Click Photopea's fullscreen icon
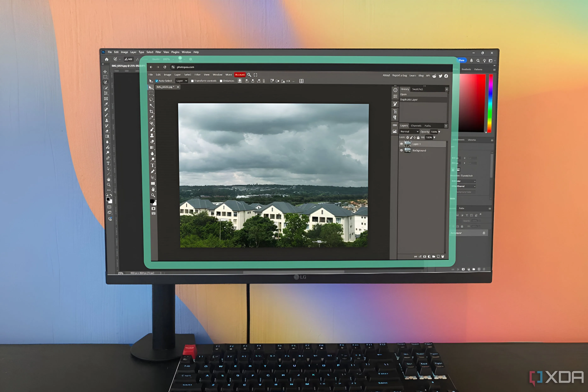The width and height of the screenshot is (588, 392). click(x=255, y=75)
